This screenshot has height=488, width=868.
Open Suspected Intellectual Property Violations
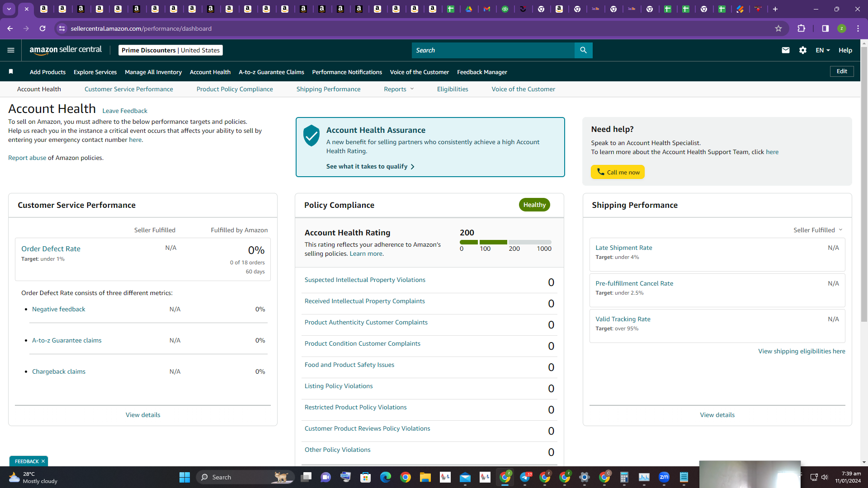pos(365,280)
